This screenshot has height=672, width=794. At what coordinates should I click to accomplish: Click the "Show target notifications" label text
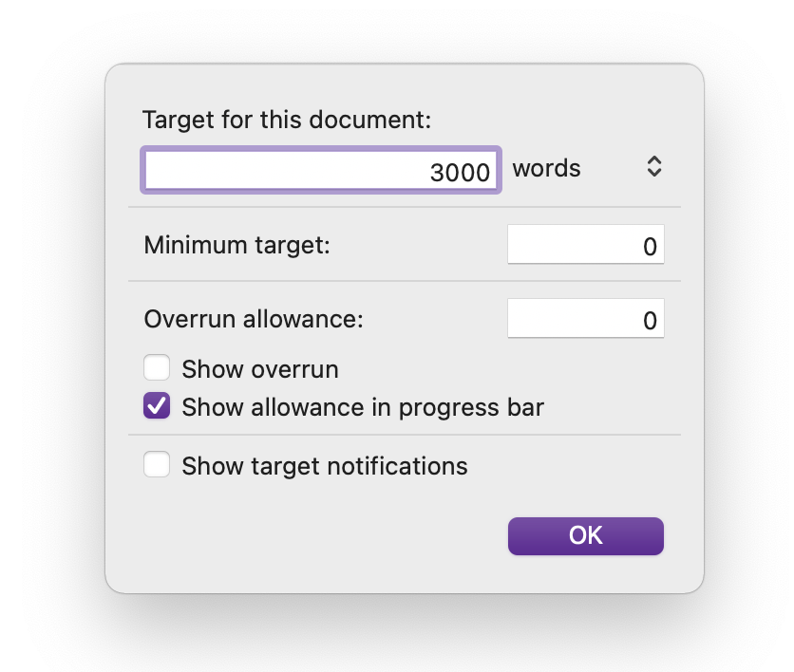[325, 467]
